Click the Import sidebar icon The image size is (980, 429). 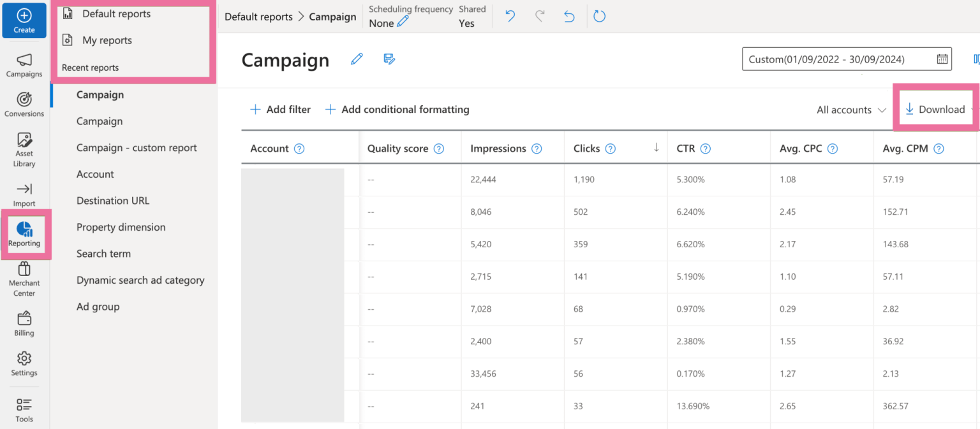pyautogui.click(x=24, y=193)
